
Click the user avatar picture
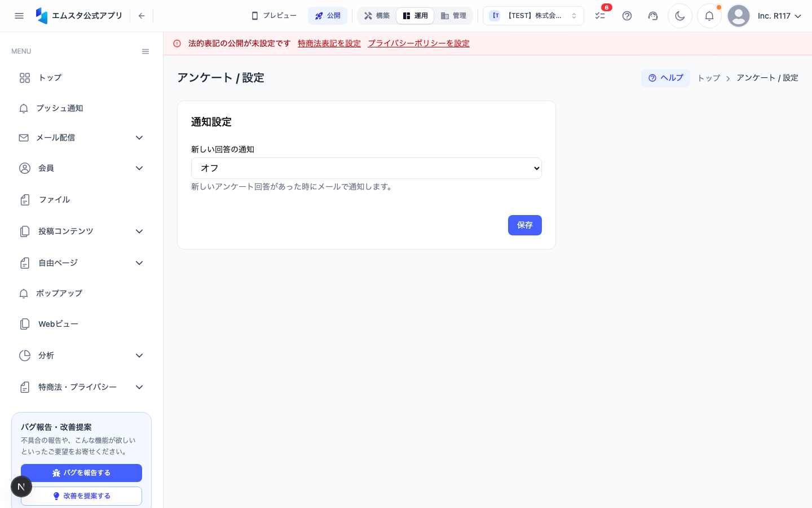[739, 16]
